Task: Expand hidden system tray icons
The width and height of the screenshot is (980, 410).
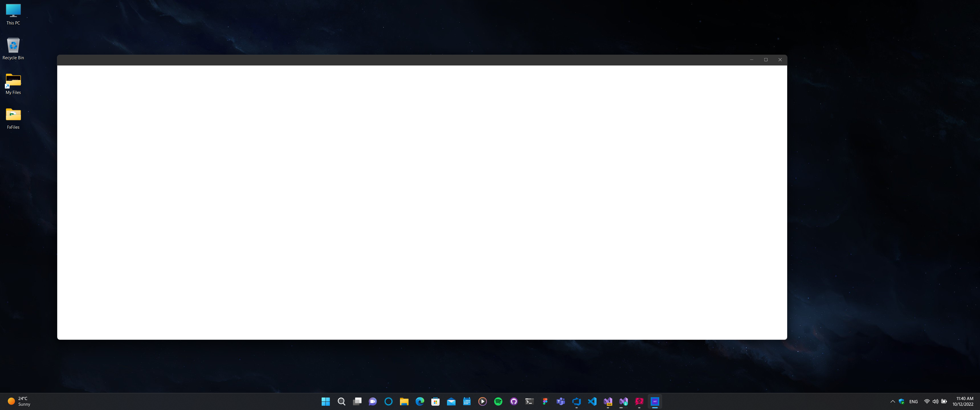Action: tap(892, 401)
